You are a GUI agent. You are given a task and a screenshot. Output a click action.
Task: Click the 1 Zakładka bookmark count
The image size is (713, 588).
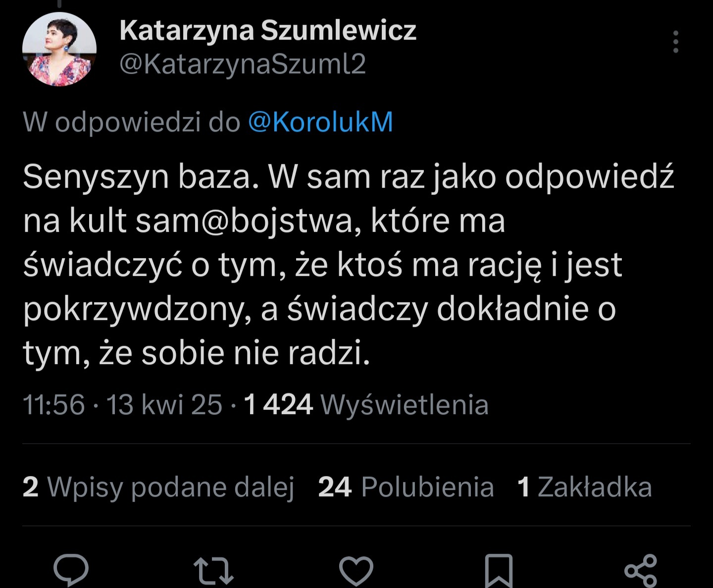tap(584, 486)
